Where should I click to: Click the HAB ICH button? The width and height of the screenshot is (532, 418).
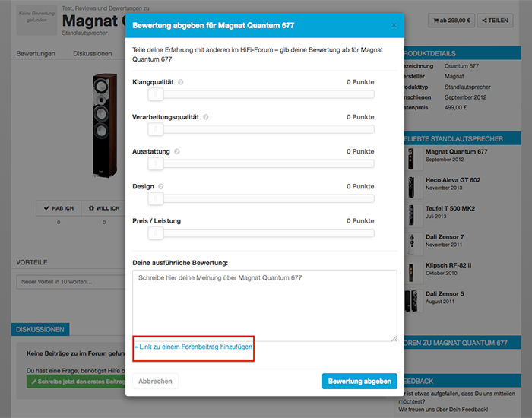point(59,208)
